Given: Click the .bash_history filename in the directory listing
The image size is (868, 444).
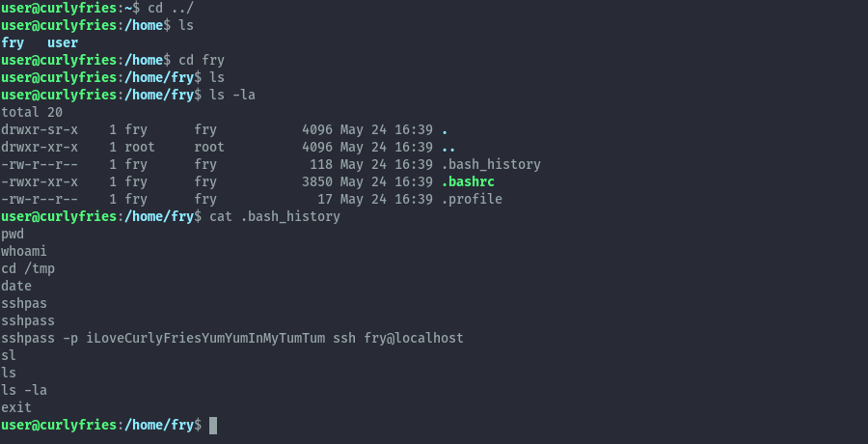Looking at the screenshot, I should pos(491,164).
